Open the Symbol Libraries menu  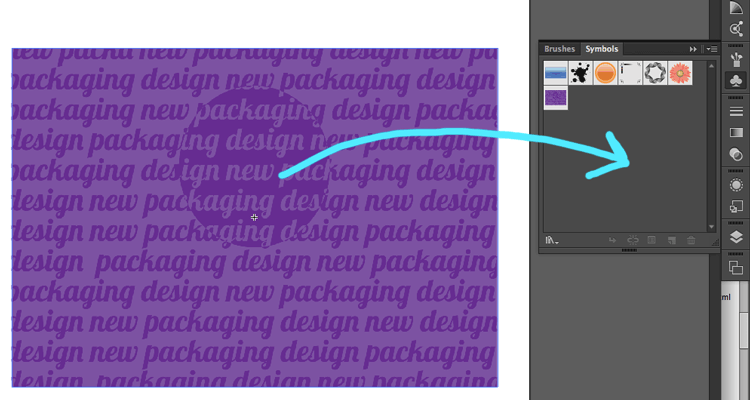[551, 240]
